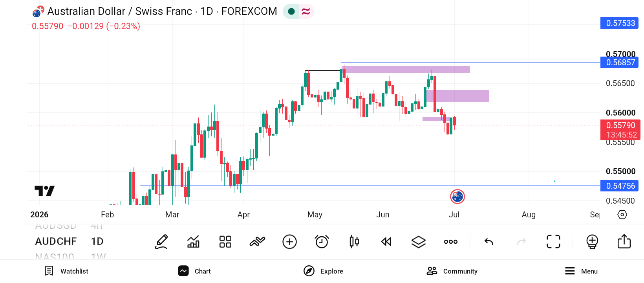The width and height of the screenshot is (644, 283).
Task: Open more options three-circles icon
Action: coord(451,242)
